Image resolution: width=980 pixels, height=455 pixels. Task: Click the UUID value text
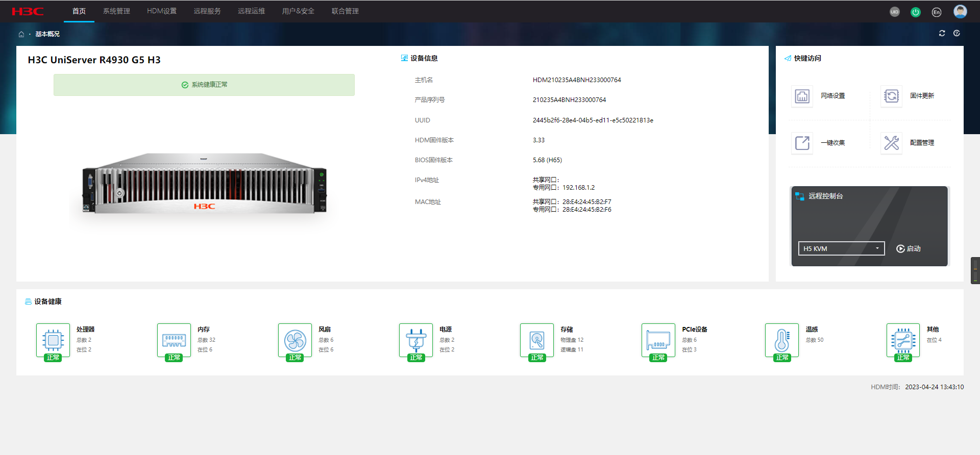[x=593, y=120]
